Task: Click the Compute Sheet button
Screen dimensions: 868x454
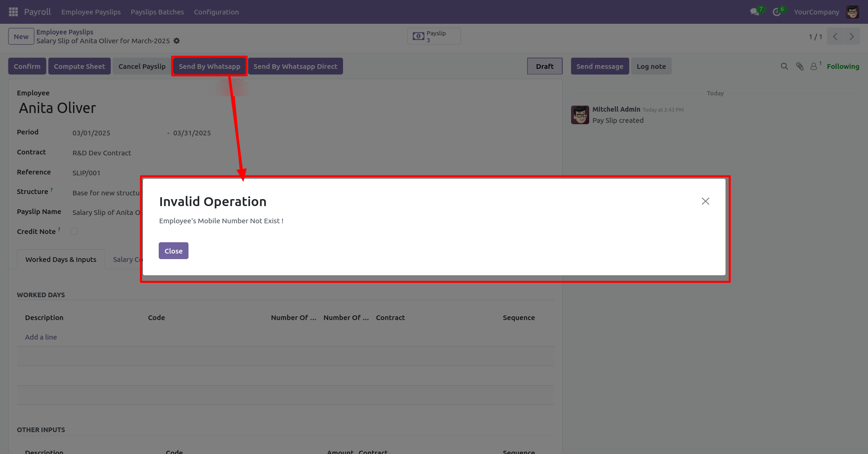Action: pos(80,66)
